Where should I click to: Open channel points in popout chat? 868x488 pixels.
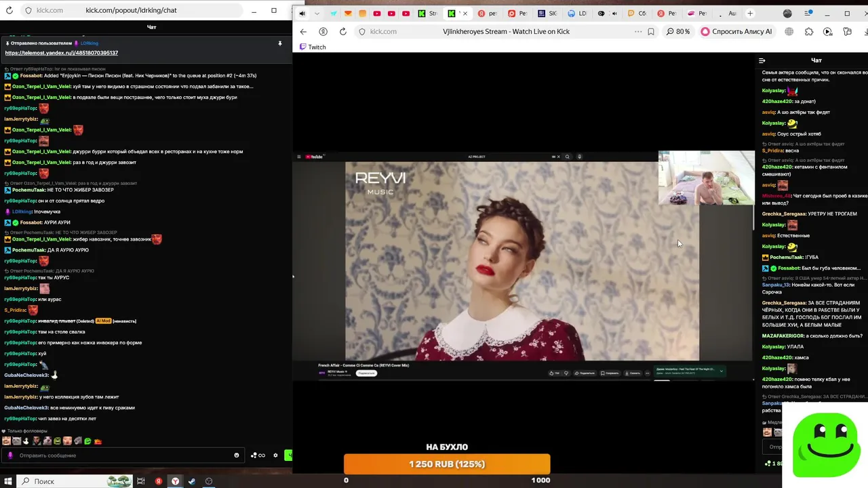pos(258,455)
